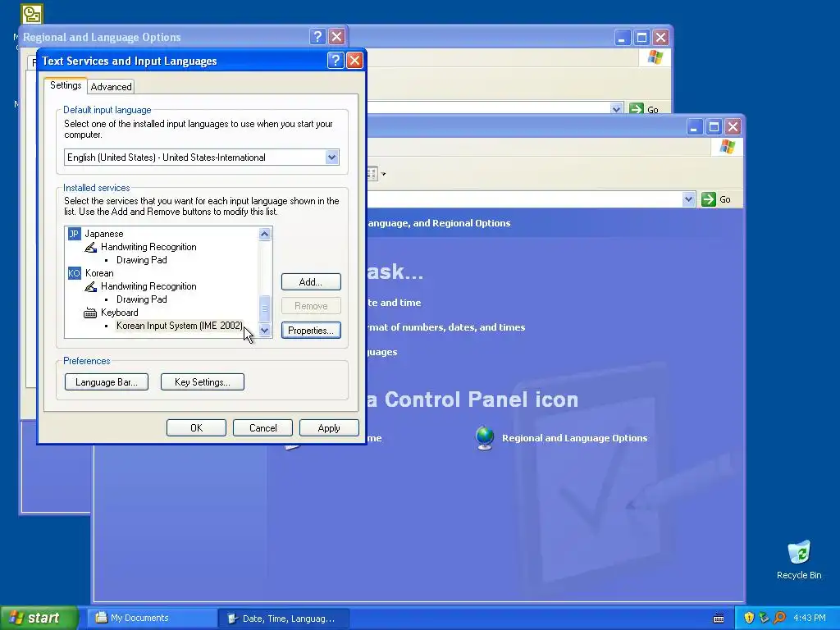Open the default input language dropdown

pyautogui.click(x=331, y=157)
